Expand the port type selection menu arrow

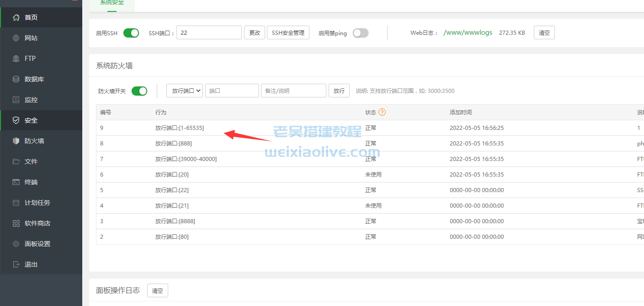[x=199, y=90]
